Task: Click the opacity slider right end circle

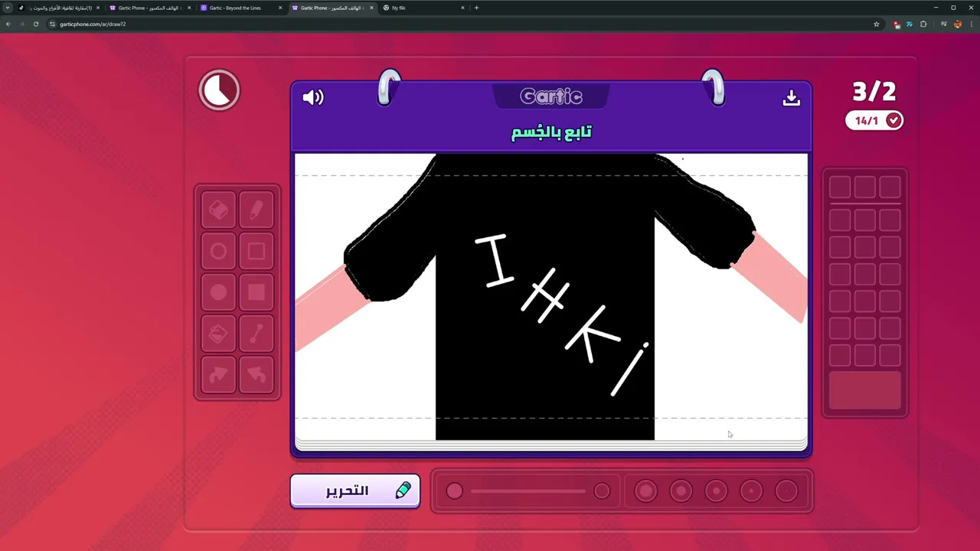Action: point(602,491)
